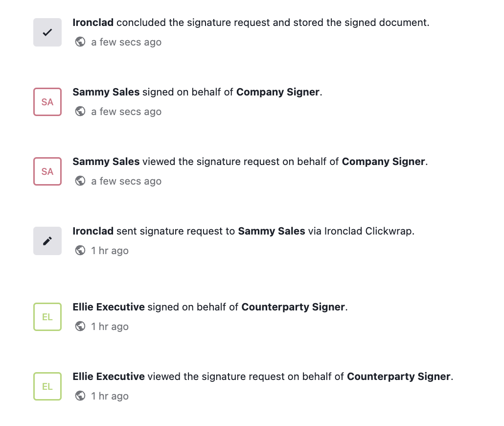Click Ellie Executive name in the signed entry
The height and width of the screenshot is (426, 504).
[x=109, y=307]
